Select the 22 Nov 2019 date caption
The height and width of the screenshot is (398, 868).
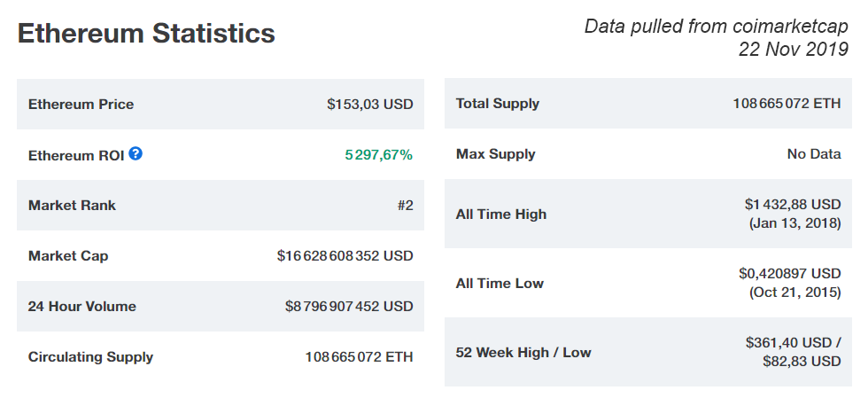794,50
